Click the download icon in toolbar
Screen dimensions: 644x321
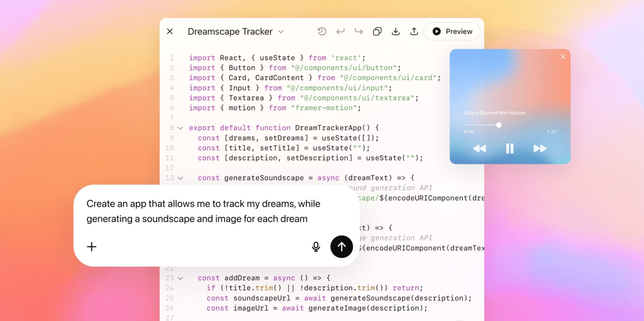tap(396, 31)
